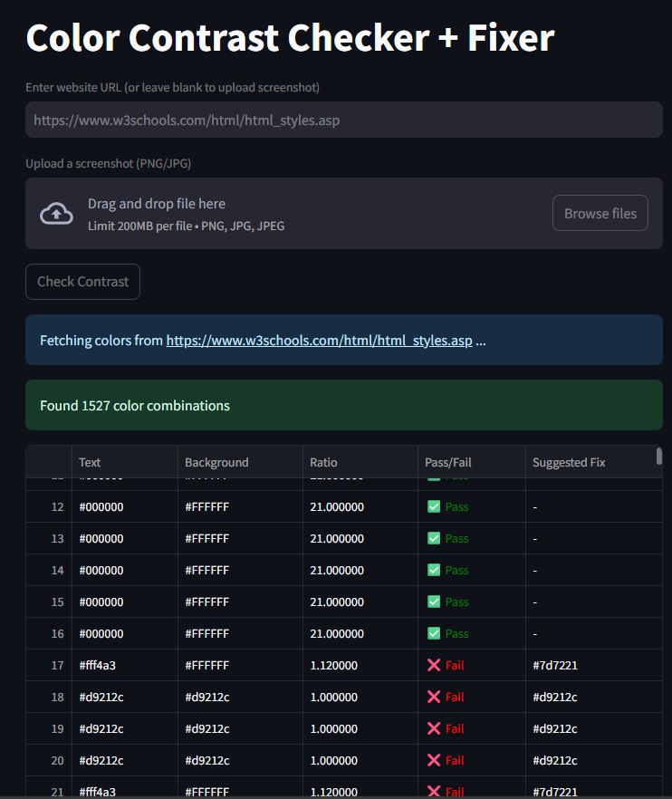The image size is (672, 799).
Task: Open the w3schools link in the fetching message
Action: (x=319, y=341)
